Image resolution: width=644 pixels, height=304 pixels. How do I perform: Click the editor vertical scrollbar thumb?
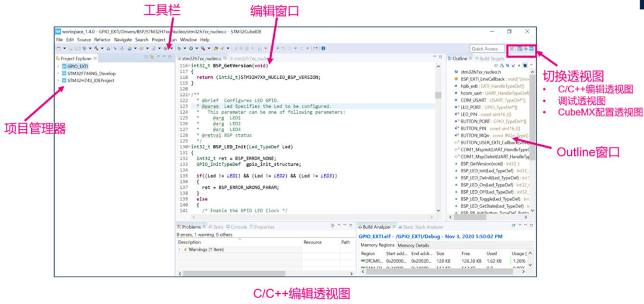(x=438, y=95)
